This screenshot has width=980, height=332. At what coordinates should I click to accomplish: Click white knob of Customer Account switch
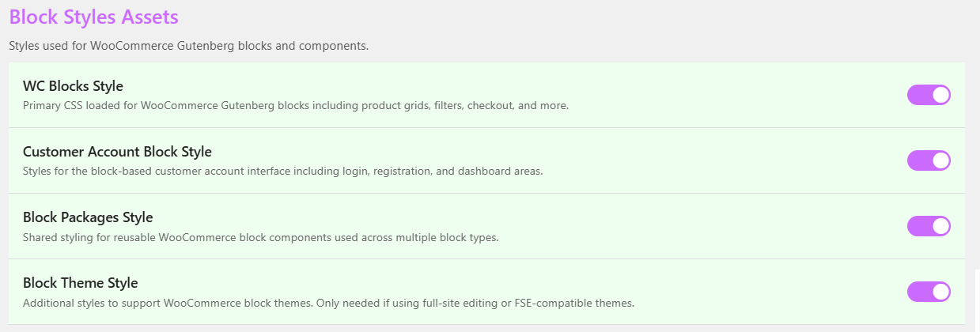940,160
